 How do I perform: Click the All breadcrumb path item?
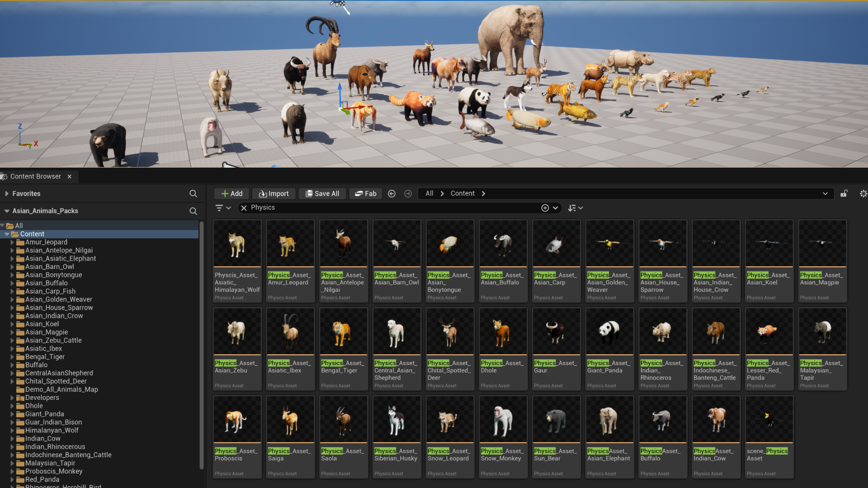(x=429, y=193)
